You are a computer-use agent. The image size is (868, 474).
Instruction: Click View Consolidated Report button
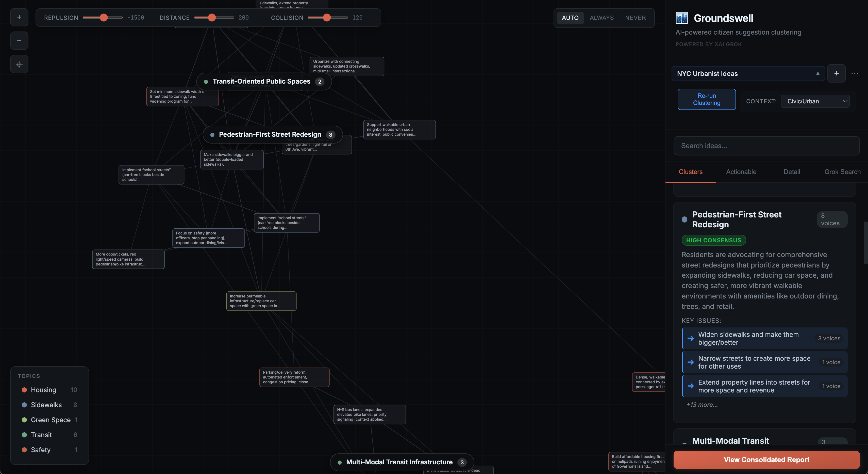pyautogui.click(x=766, y=460)
